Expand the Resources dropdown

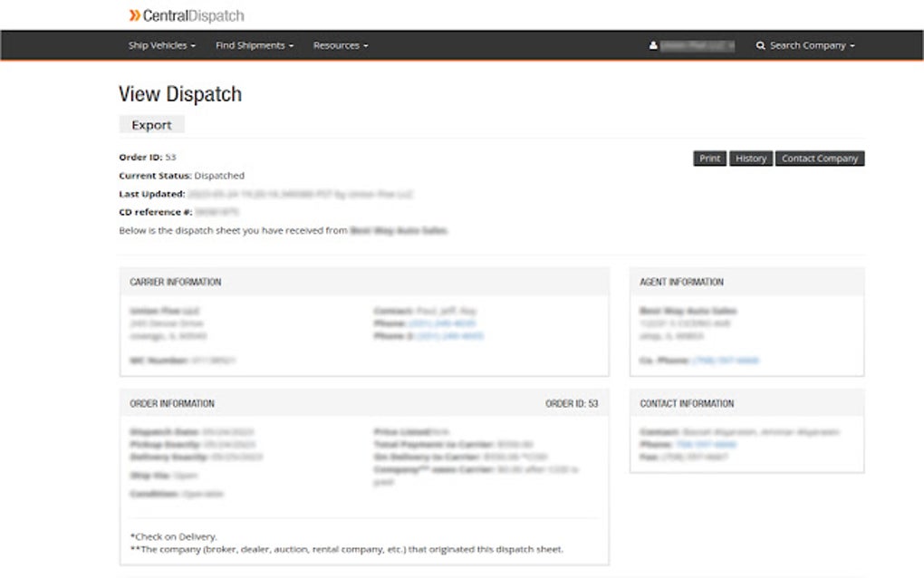(x=336, y=44)
